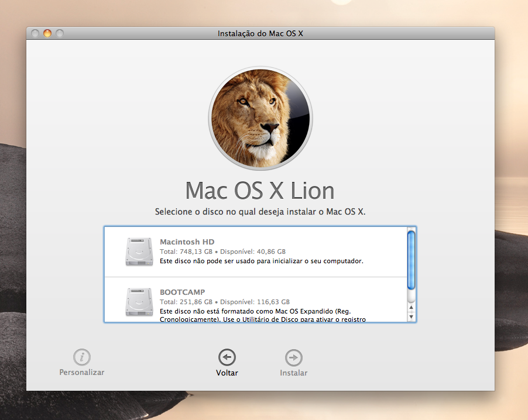The height and width of the screenshot is (420, 528).
Task: Click the Instalar label
Action: 294,373
